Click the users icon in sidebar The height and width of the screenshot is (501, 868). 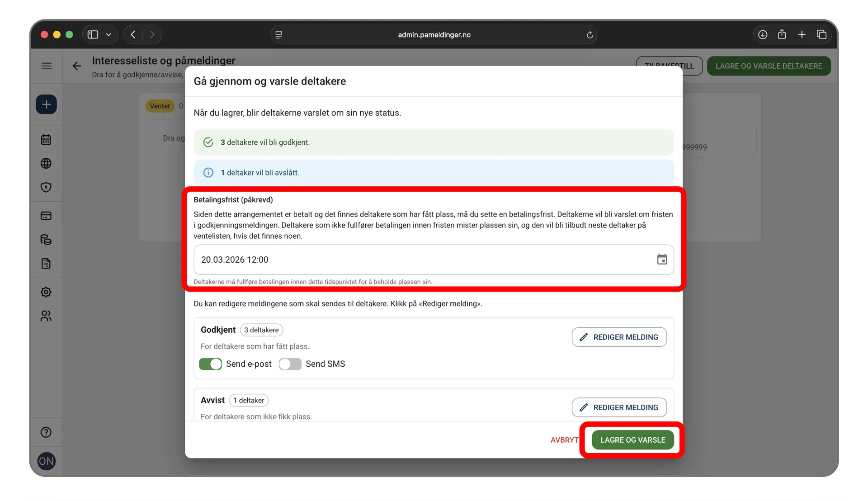46,316
